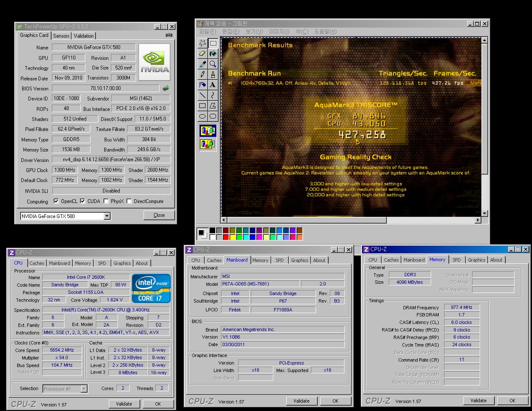Screen dimensions: 532x411
Task: Click Validate in the leftmost CPU-Z window
Action: coord(124,404)
